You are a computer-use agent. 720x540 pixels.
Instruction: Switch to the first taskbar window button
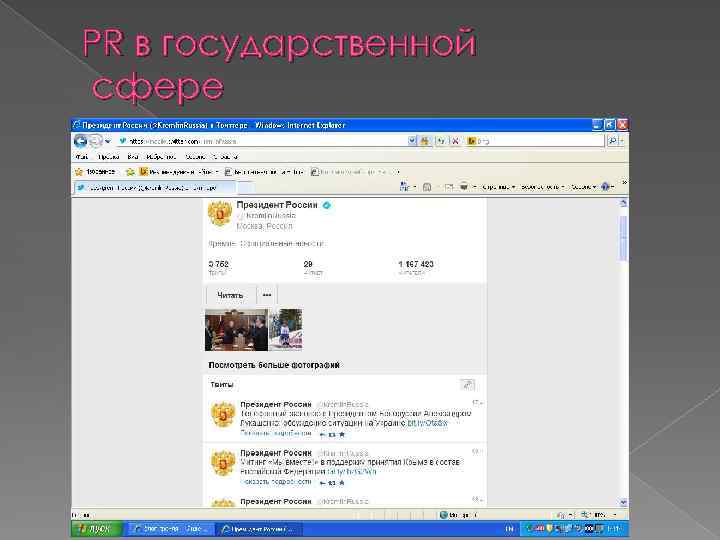pos(170,529)
